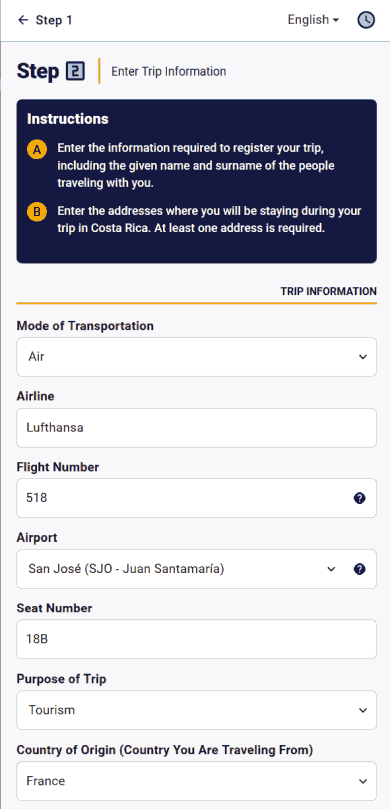Click the yellow A instruction marker

pos(37,150)
